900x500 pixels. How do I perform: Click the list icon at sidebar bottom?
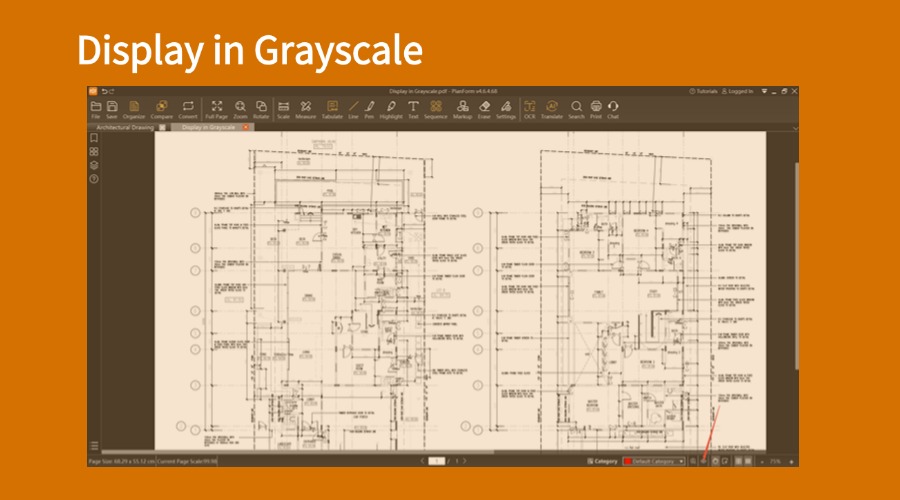tap(94, 445)
